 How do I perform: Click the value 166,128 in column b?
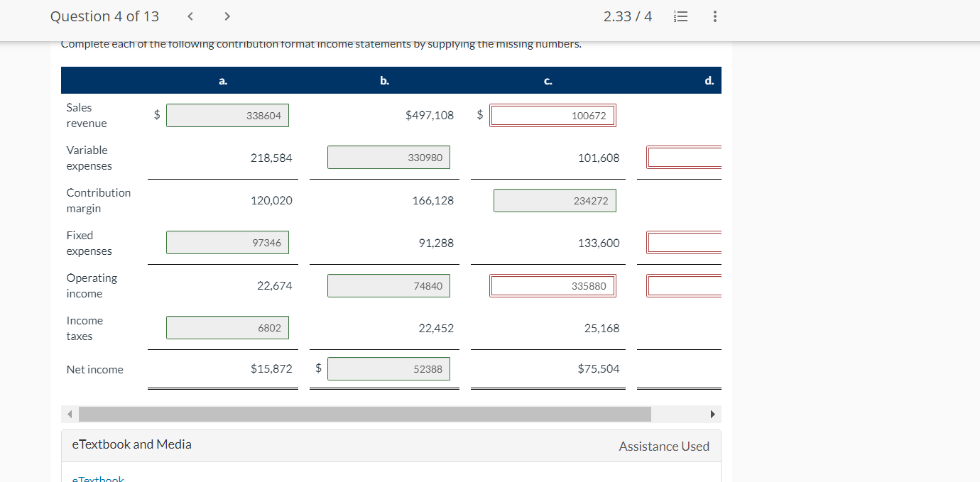[x=433, y=201]
